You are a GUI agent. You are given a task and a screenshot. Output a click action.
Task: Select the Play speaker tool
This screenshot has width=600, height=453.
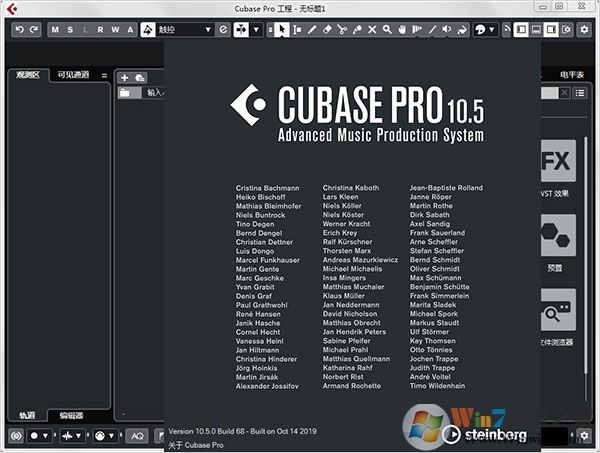tap(447, 29)
